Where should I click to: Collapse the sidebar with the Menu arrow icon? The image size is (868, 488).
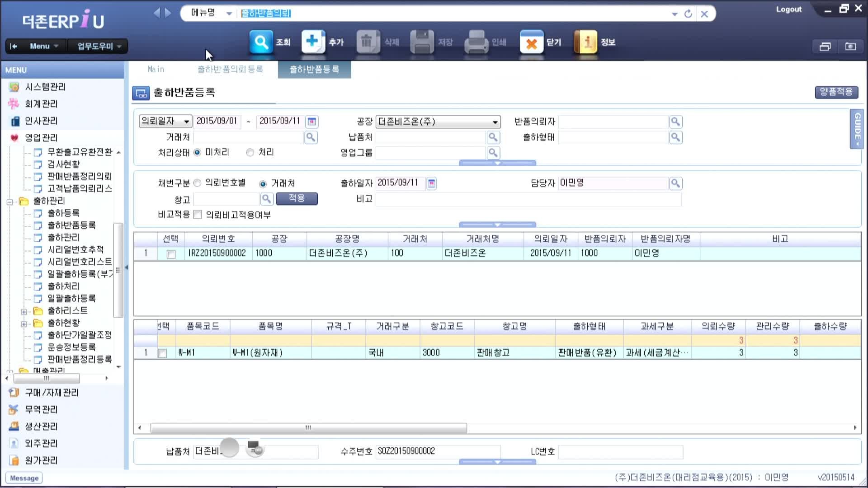point(14,46)
